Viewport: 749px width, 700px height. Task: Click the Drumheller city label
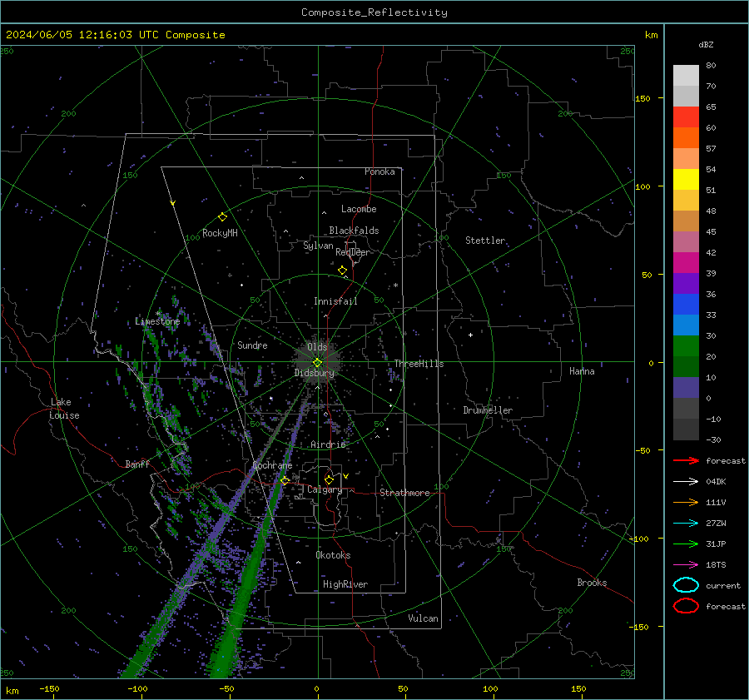click(x=488, y=410)
